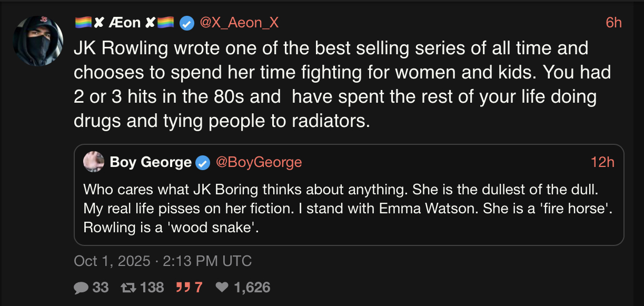This screenshot has height=306, width=644.
Task: Open the reply comments speech bubble icon
Action: pyautogui.click(x=81, y=287)
